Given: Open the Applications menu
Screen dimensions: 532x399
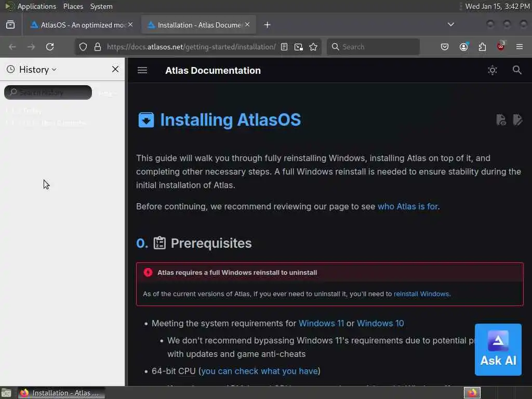Looking at the screenshot, I should click(x=37, y=6).
